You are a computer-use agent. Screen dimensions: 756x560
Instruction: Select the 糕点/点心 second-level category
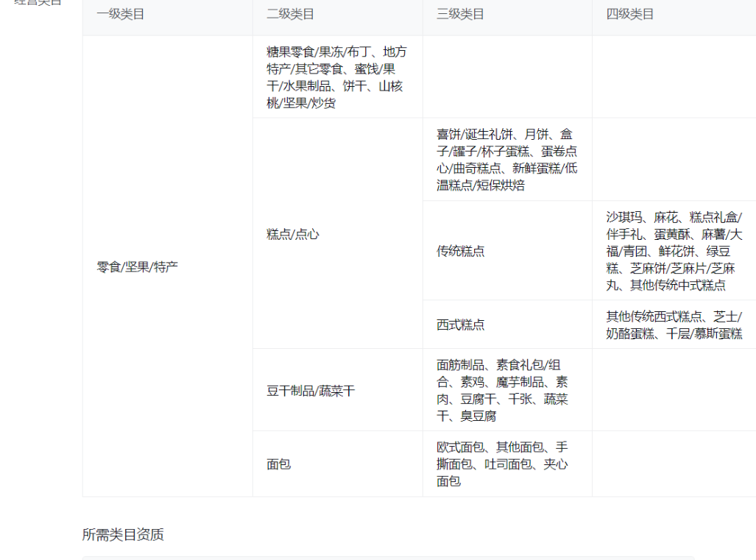[x=293, y=234]
